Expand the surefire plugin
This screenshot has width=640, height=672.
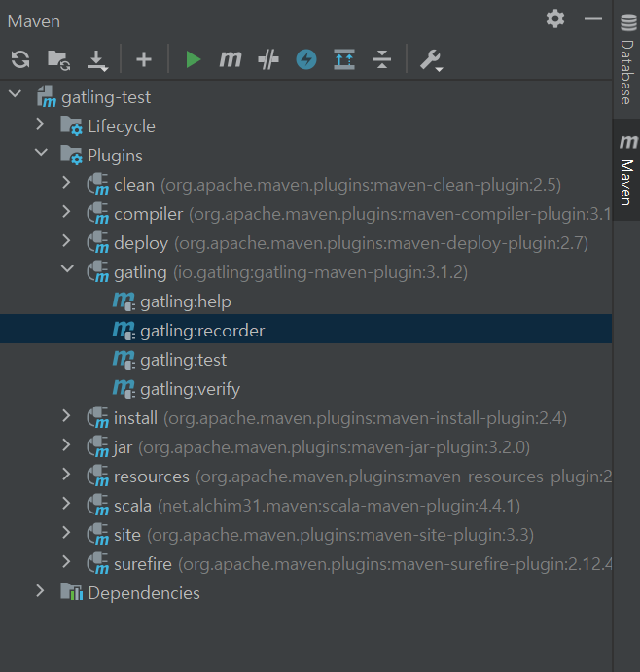[66, 561]
